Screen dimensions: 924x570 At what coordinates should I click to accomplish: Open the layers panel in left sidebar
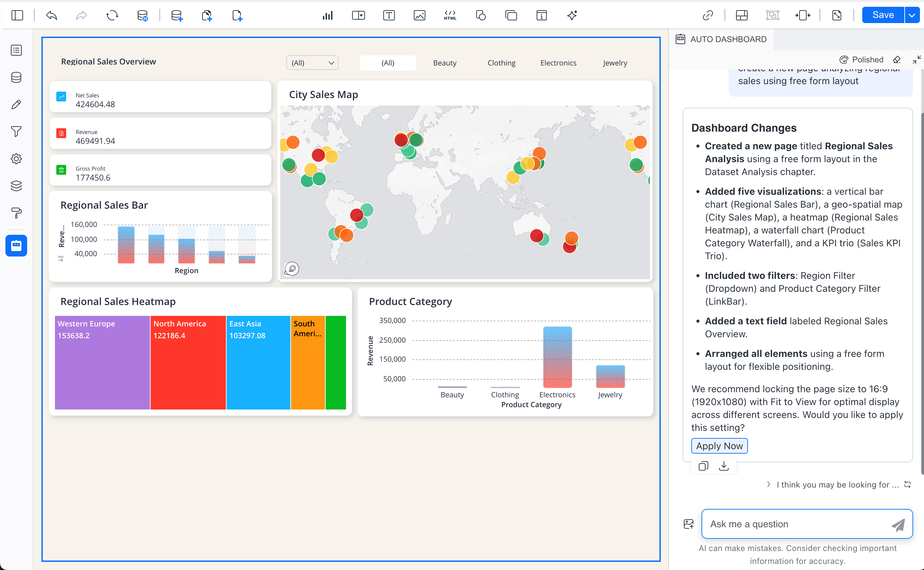[16, 186]
